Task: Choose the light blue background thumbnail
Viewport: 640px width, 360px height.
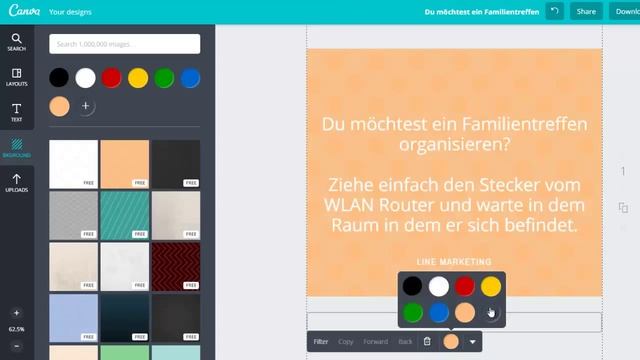Action: [x=73, y=318]
